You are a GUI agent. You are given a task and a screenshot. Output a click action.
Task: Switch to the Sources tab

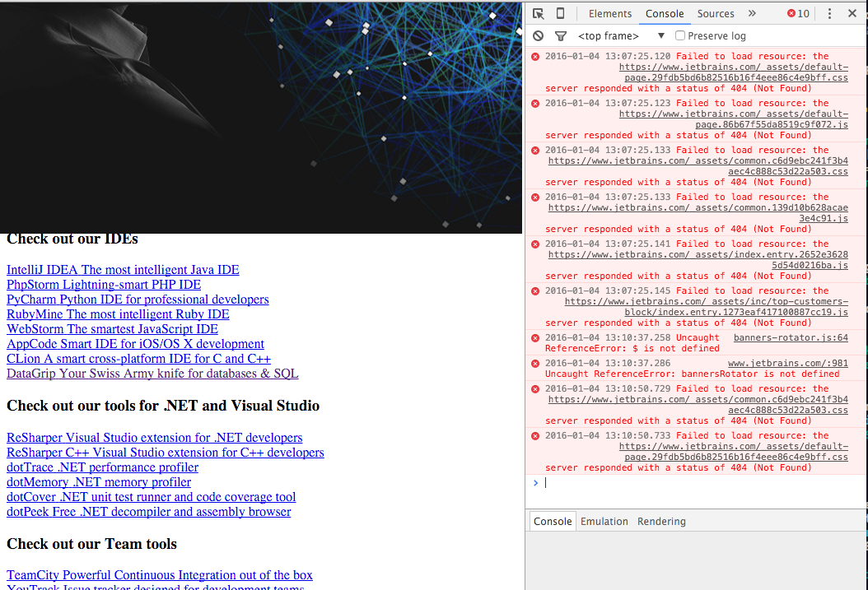pos(715,14)
